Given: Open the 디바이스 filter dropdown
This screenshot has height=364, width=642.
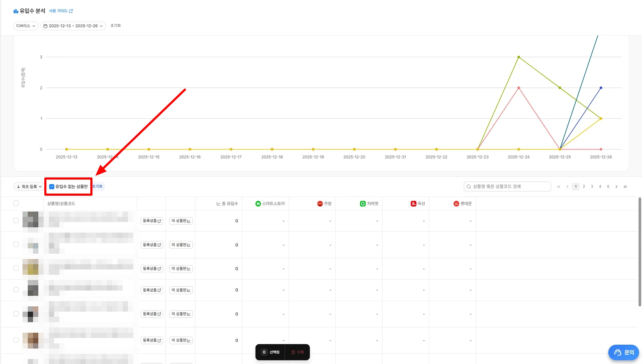Looking at the screenshot, I should tap(26, 26).
